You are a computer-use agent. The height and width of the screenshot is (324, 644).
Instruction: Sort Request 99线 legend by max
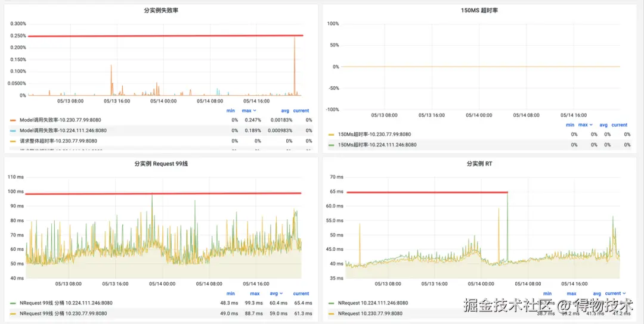(255, 294)
